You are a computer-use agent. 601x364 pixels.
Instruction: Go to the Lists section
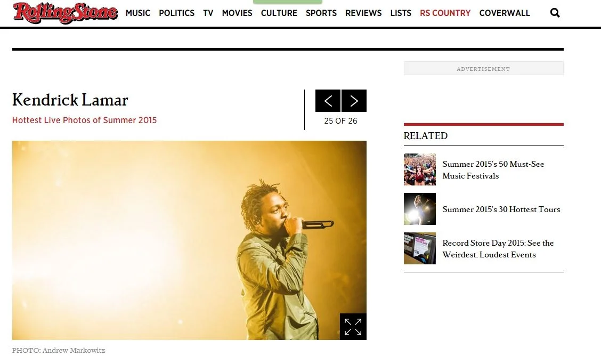(x=401, y=13)
